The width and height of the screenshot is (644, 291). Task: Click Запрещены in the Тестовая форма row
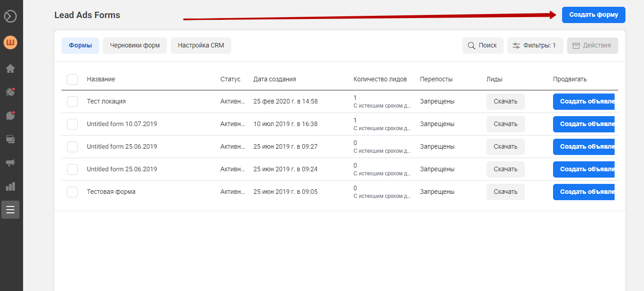(x=437, y=192)
